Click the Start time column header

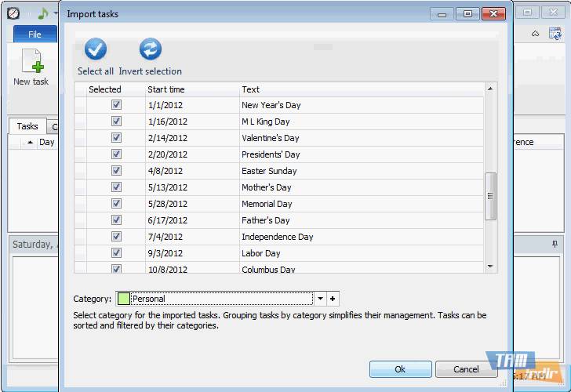click(x=166, y=89)
